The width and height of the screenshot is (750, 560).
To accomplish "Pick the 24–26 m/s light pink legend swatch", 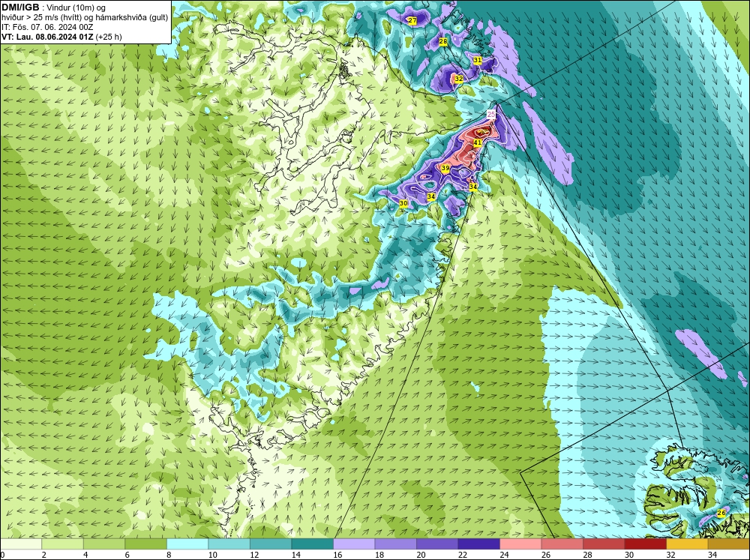I will [x=520, y=544].
